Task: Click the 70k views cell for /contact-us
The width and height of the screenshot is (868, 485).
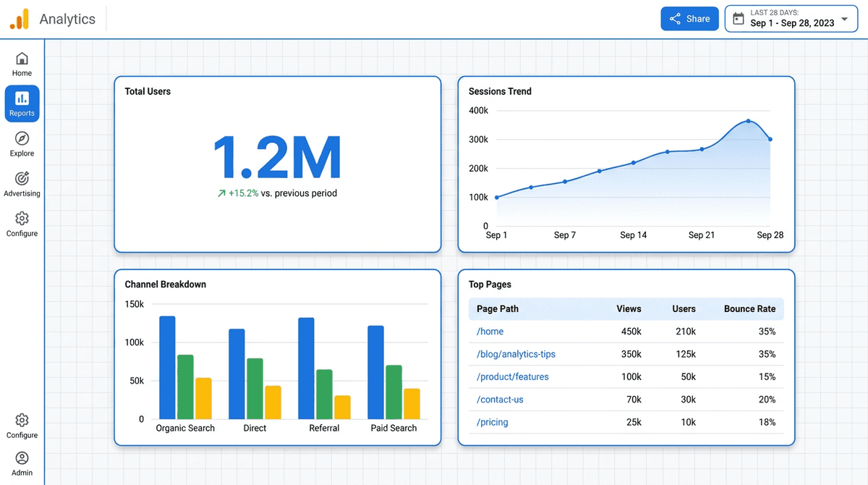Action: (x=634, y=400)
